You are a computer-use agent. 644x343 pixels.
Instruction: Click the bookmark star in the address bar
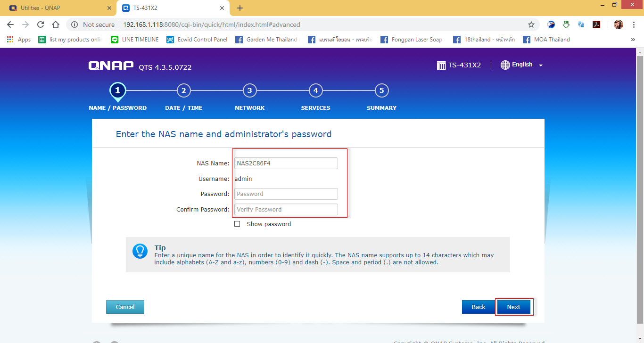(531, 24)
